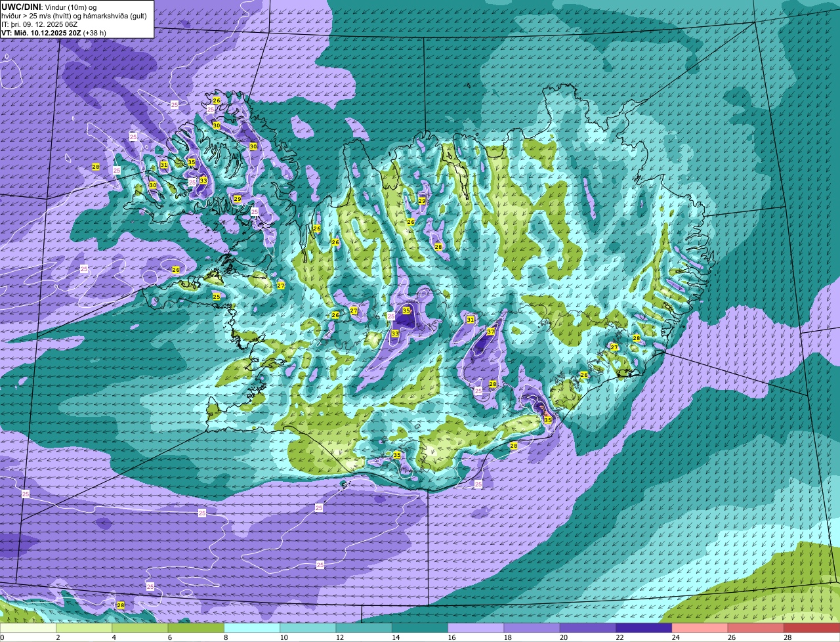The width and height of the screenshot is (840, 642).
Task: Click the scale tick label 8
Action: [x=226, y=637]
